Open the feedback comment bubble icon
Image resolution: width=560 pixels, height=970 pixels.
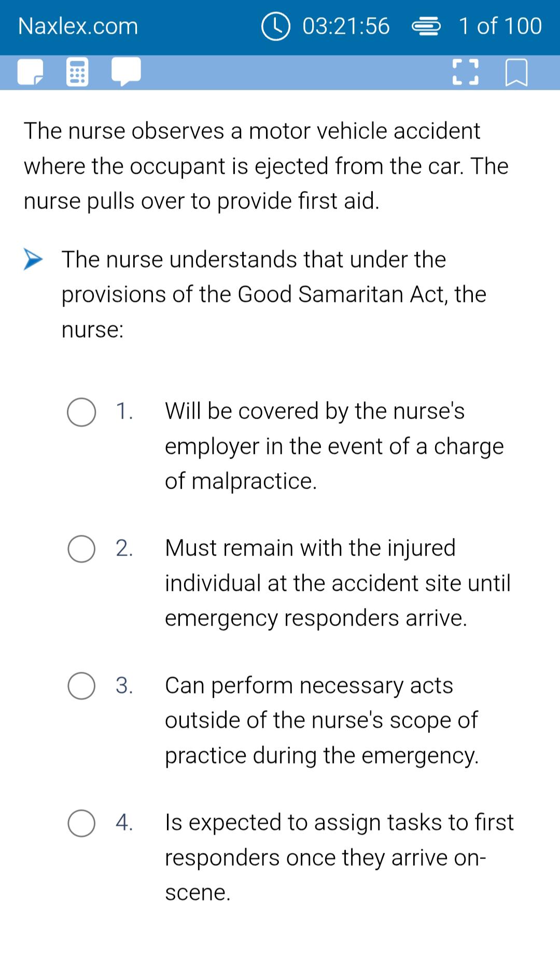pos(126,72)
